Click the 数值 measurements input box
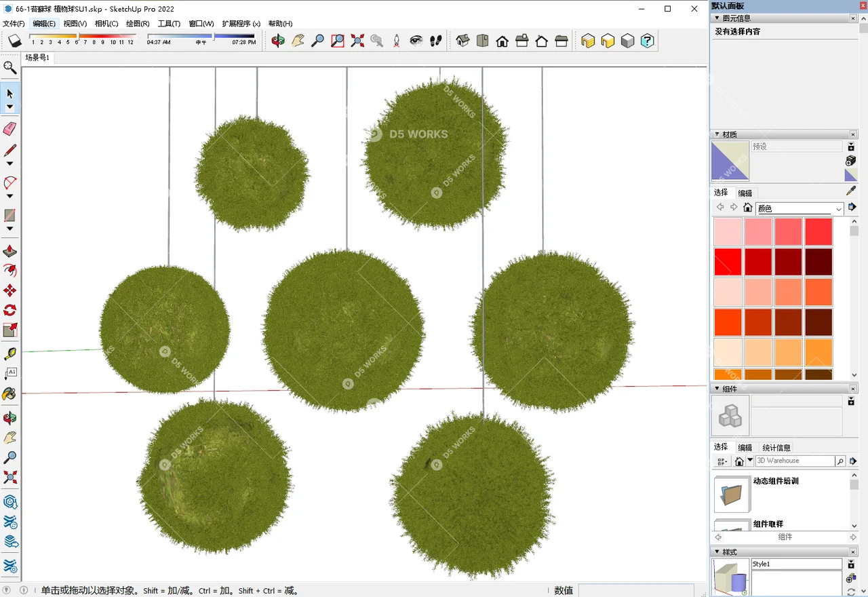 pos(635,590)
